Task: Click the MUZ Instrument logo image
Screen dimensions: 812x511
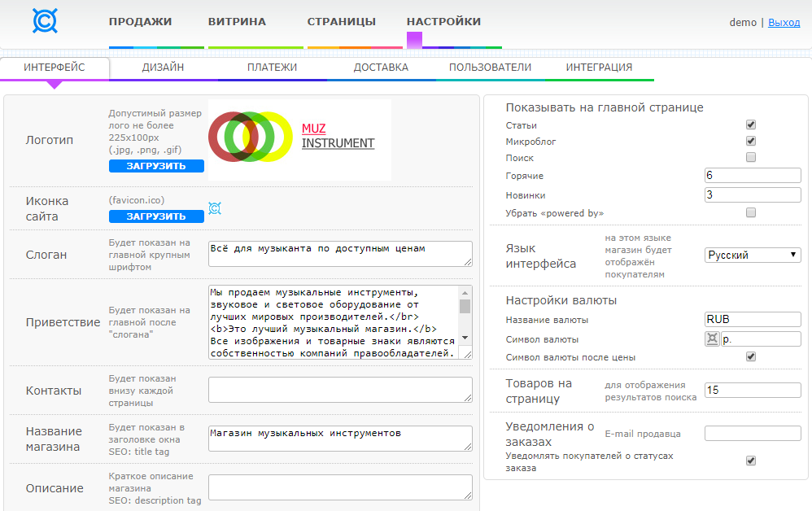Action: click(x=299, y=139)
